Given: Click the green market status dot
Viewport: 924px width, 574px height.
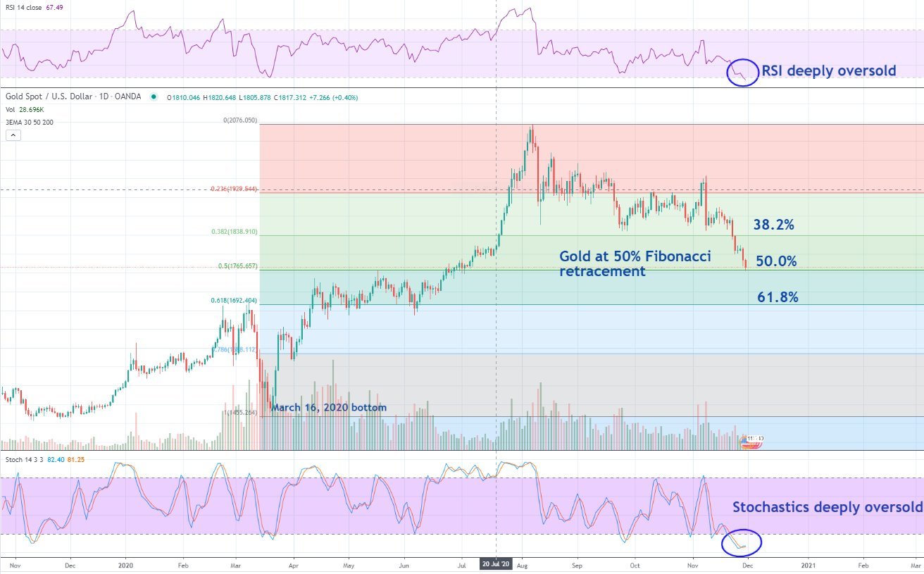Looking at the screenshot, I should coord(154,96).
